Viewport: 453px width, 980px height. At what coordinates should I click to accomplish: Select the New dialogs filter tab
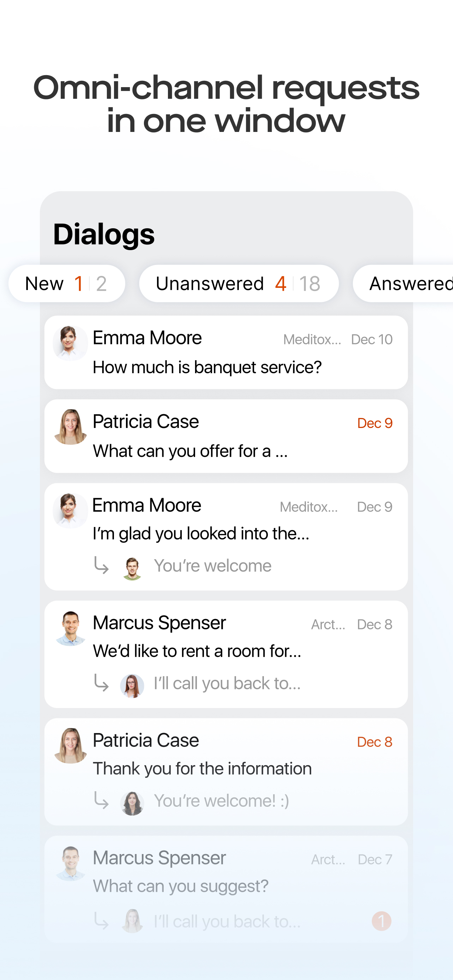(67, 283)
